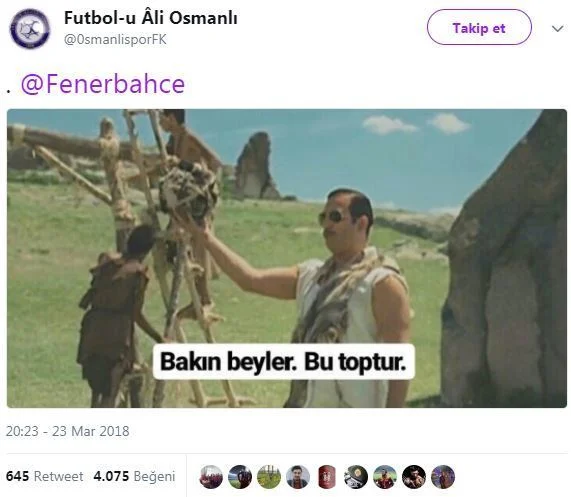The height and width of the screenshot is (497, 571).
Task: Open the sixth liker's avatar
Action: 356,477
